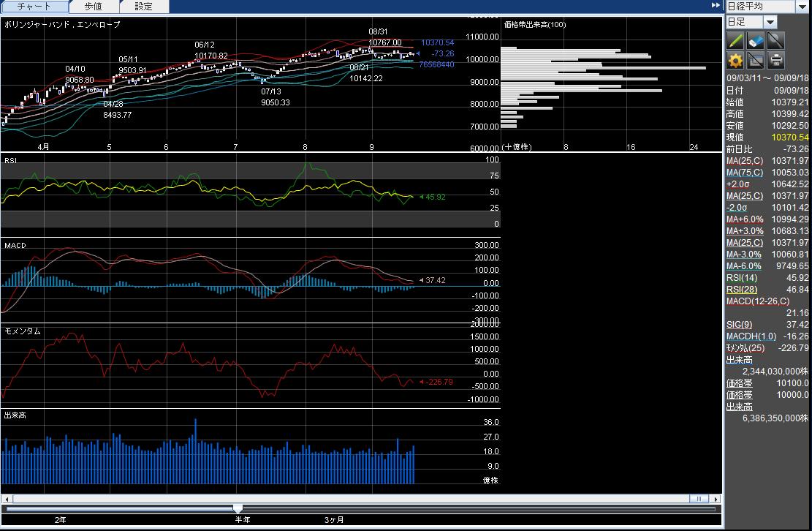This screenshot has height=531, width=812.
Task: Switch to the 歩値 tab
Action: pos(93,7)
